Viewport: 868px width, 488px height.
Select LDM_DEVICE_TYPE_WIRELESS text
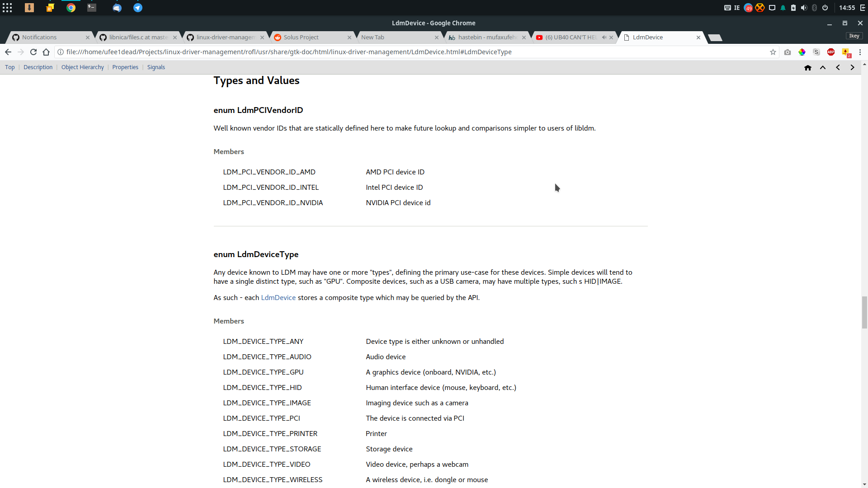point(273,480)
